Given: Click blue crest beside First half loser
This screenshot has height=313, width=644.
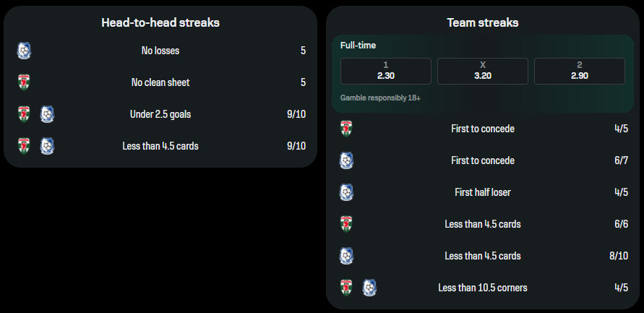Looking at the screenshot, I should (346, 192).
